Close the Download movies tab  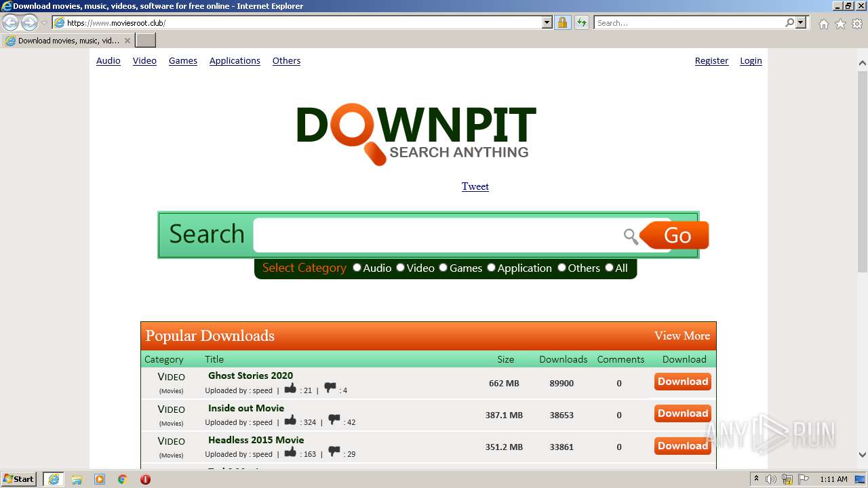click(127, 41)
